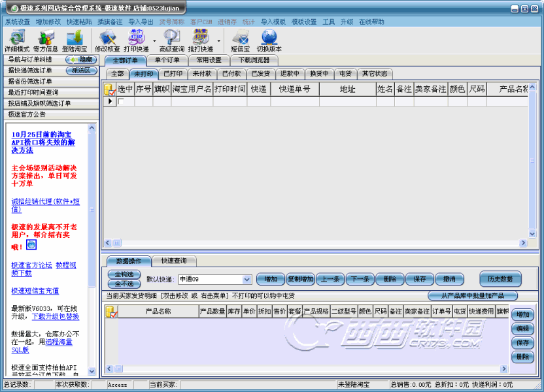Go to the previous record with 上一条

pos(330,279)
